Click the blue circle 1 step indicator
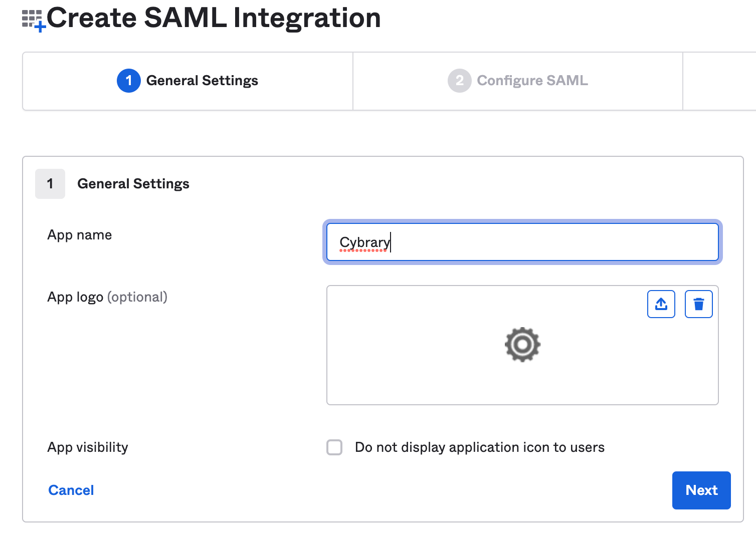Image resolution: width=756 pixels, height=534 pixels. pos(129,81)
